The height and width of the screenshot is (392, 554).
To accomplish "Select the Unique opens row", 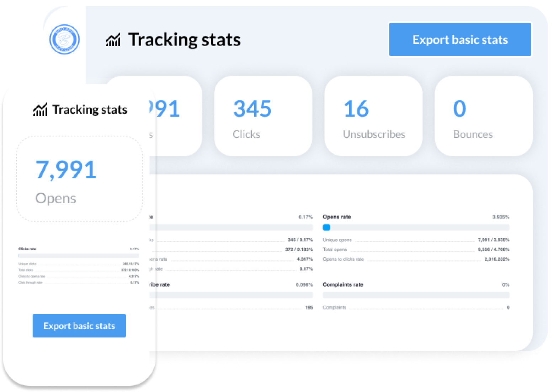I will pos(416,240).
